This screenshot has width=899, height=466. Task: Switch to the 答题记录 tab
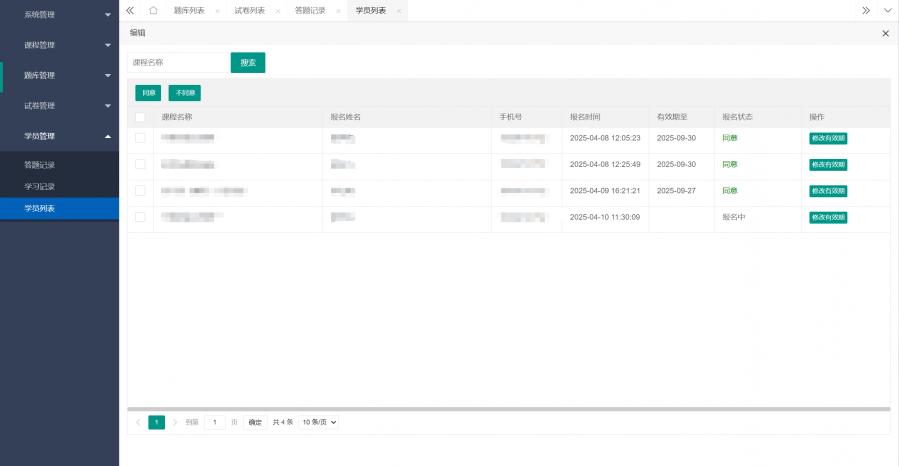pyautogui.click(x=309, y=10)
